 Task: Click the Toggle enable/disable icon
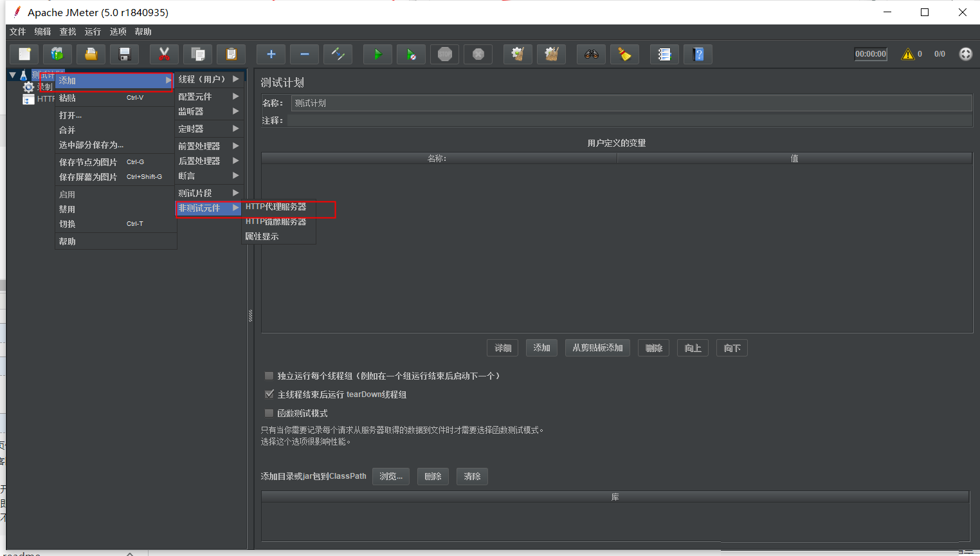tap(338, 54)
